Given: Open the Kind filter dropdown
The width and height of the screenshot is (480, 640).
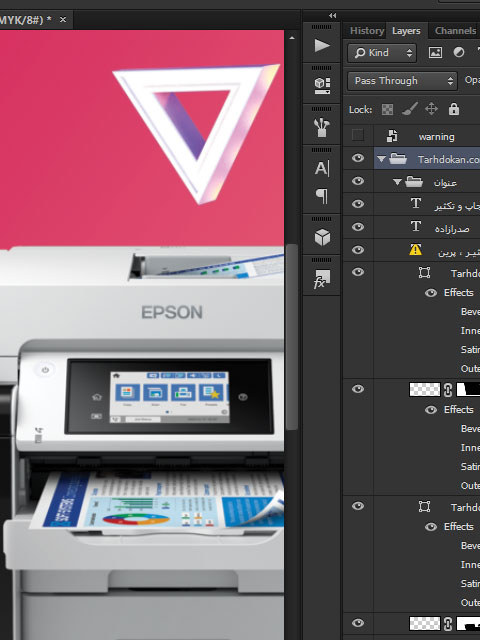Looking at the screenshot, I should coord(382,53).
